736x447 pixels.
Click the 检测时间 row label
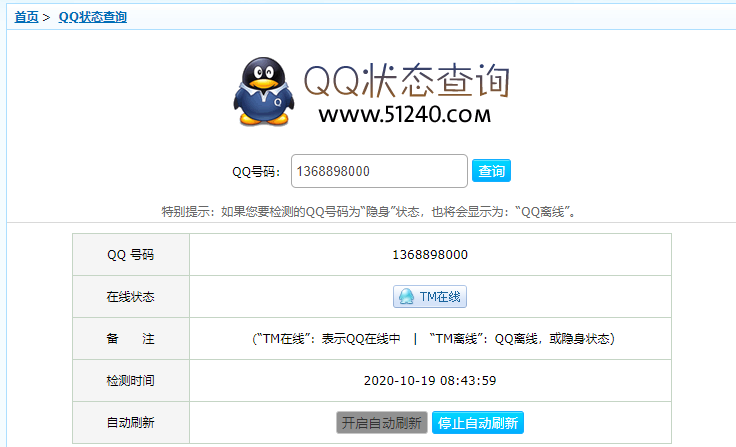tap(130, 380)
